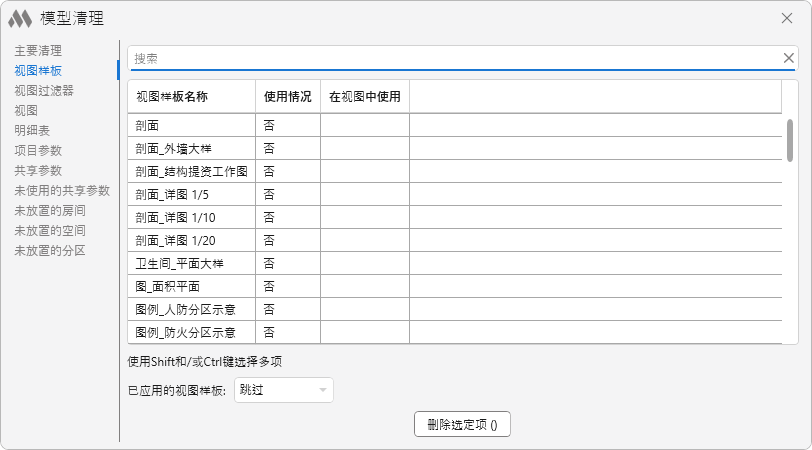
Task: Open 项目参数 cleanup page
Action: click(38, 150)
